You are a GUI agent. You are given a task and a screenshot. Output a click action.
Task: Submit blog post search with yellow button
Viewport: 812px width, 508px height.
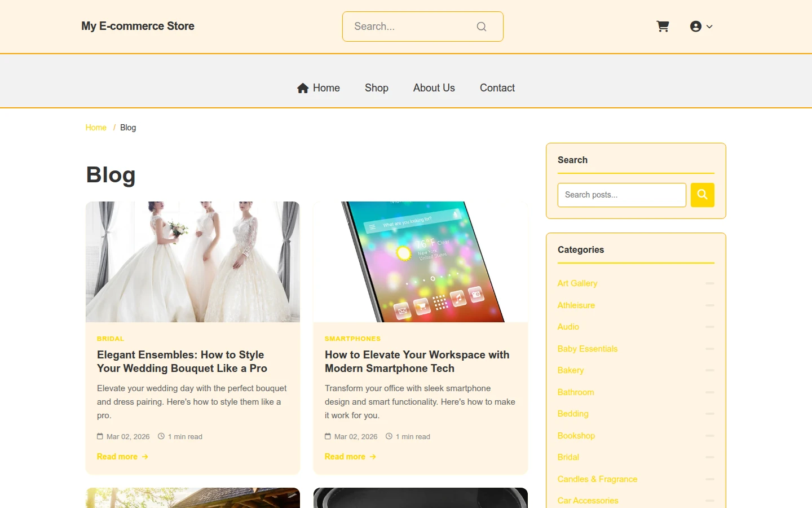[x=703, y=195]
